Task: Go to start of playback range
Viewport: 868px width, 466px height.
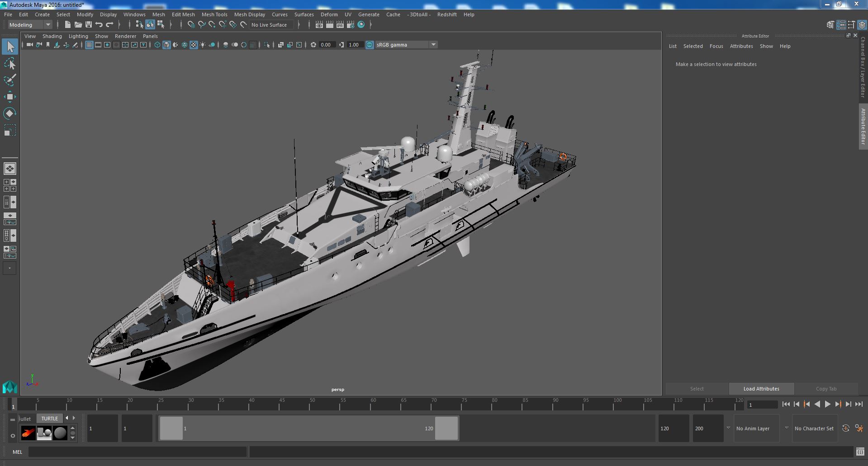Action: click(786, 405)
